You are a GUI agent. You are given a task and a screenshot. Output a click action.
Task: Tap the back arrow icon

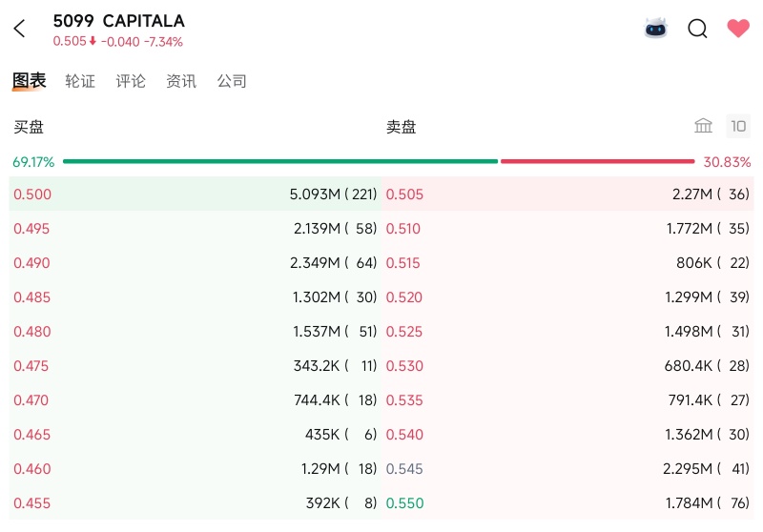19,29
